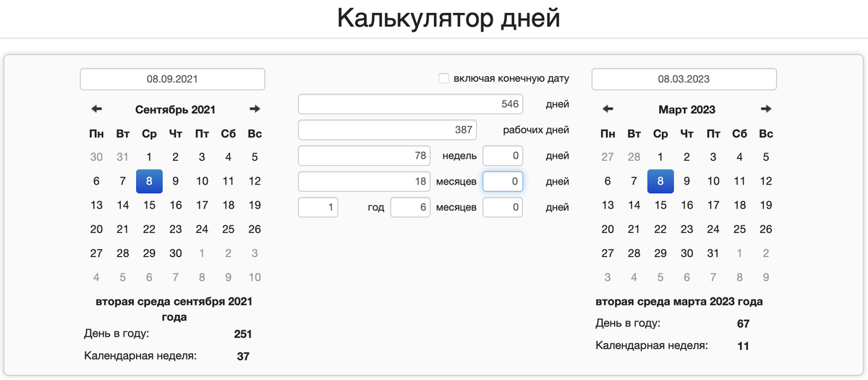Go to previous month in March 2023 calendar

click(x=608, y=109)
